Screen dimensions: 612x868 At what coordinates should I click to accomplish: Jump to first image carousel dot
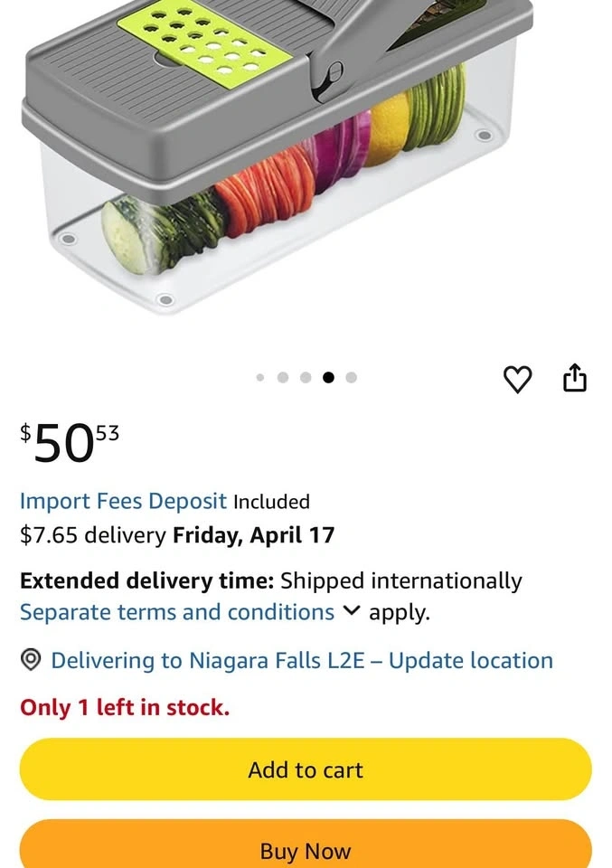pyautogui.click(x=260, y=378)
